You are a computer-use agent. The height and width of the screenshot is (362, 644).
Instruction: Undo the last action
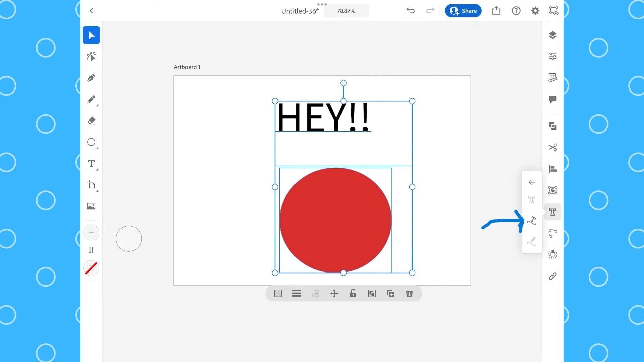coord(411,11)
